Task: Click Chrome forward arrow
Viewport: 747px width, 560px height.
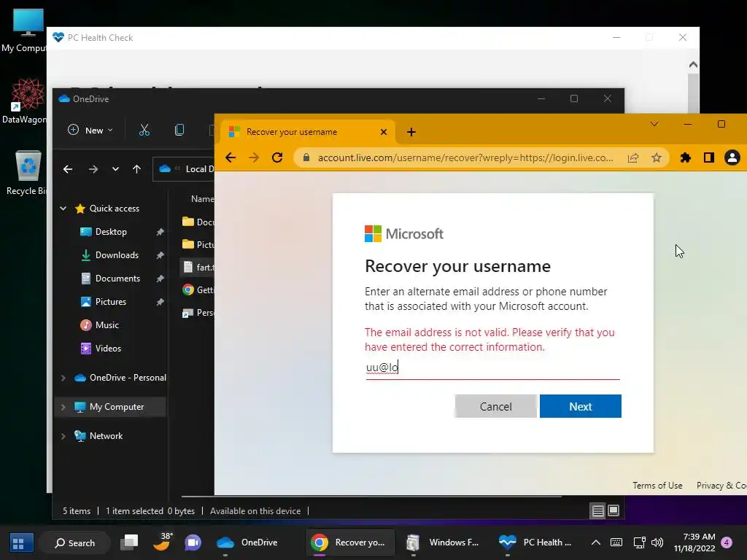Action: pyautogui.click(x=254, y=157)
